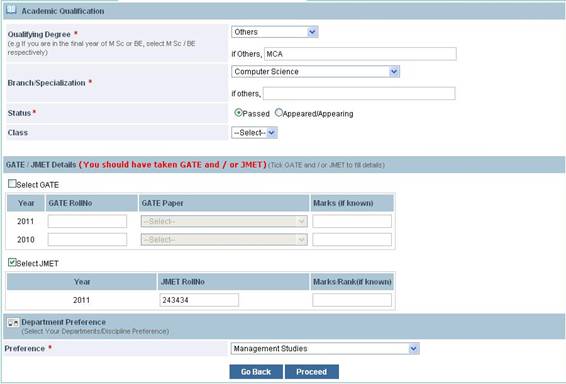
Task: Click the Department Preference section icon
Action: point(13,323)
